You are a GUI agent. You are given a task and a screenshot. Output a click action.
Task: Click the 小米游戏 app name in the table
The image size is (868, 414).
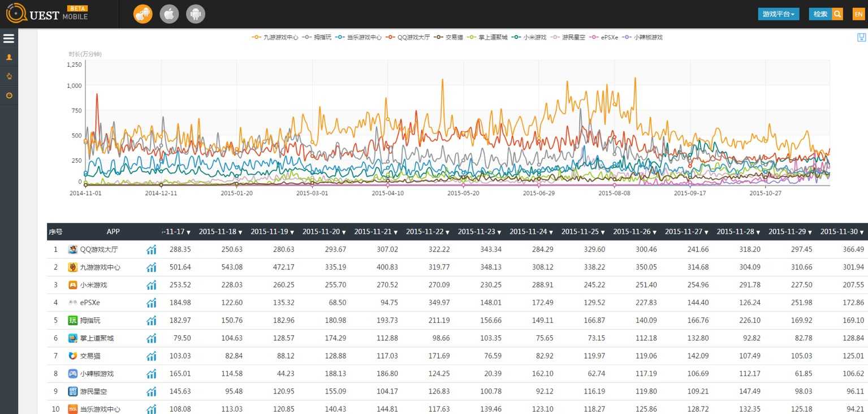[92, 285]
